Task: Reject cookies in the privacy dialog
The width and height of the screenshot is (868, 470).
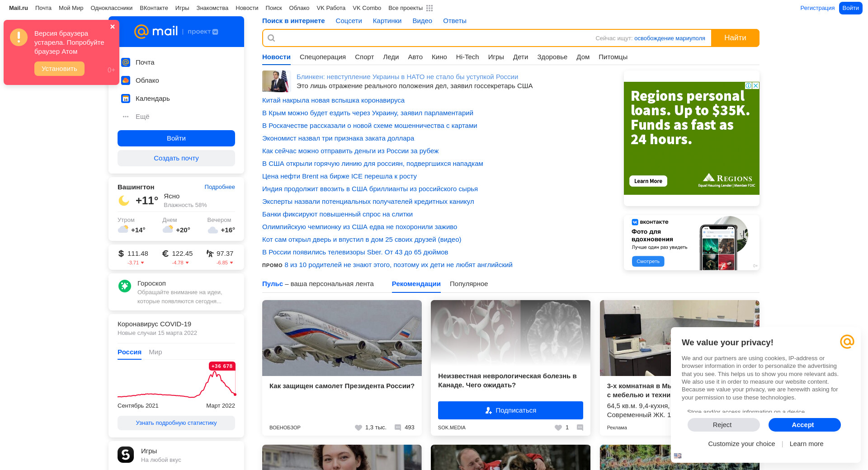Action: click(723, 425)
